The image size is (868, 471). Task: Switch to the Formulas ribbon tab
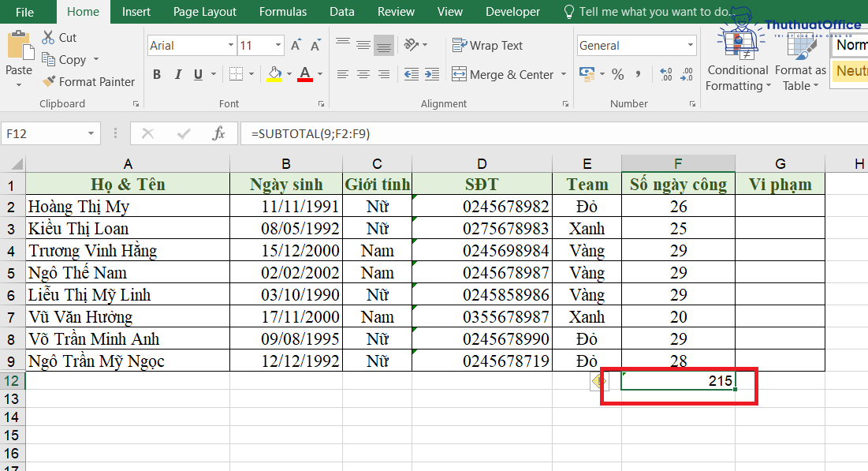pos(282,11)
